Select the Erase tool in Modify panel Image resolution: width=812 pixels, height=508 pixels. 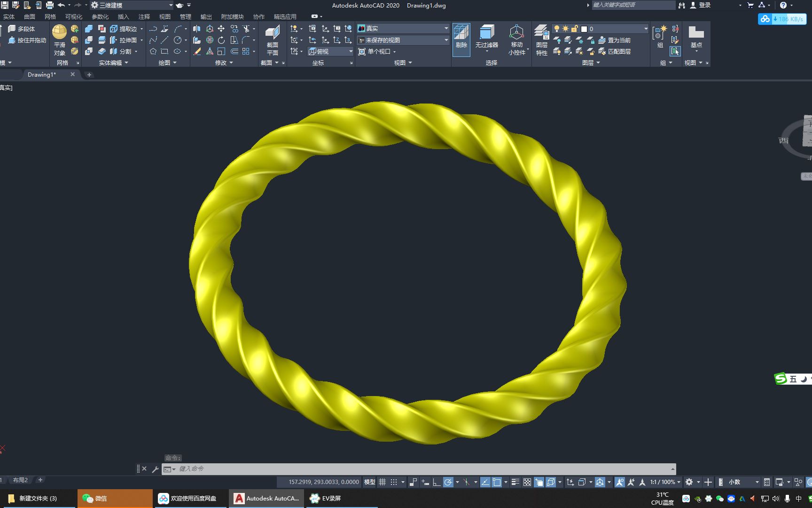point(197,51)
